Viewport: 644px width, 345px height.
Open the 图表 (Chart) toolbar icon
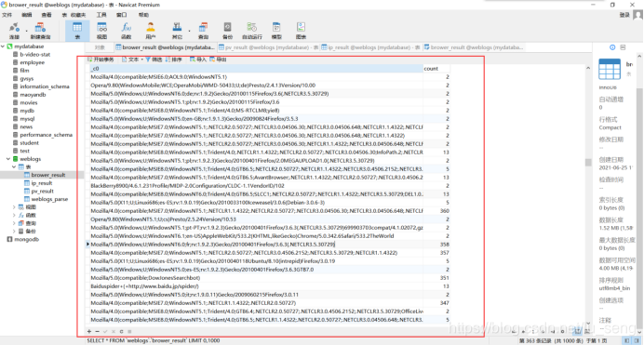coord(301,31)
